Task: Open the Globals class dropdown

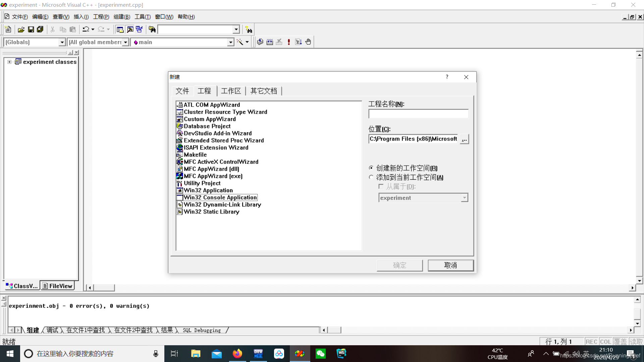Action: (x=62, y=42)
